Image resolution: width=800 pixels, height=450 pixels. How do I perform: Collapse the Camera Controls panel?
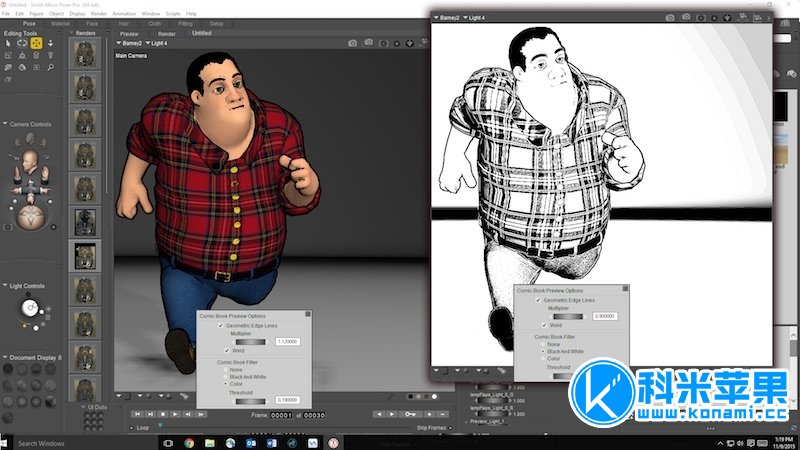5,124
